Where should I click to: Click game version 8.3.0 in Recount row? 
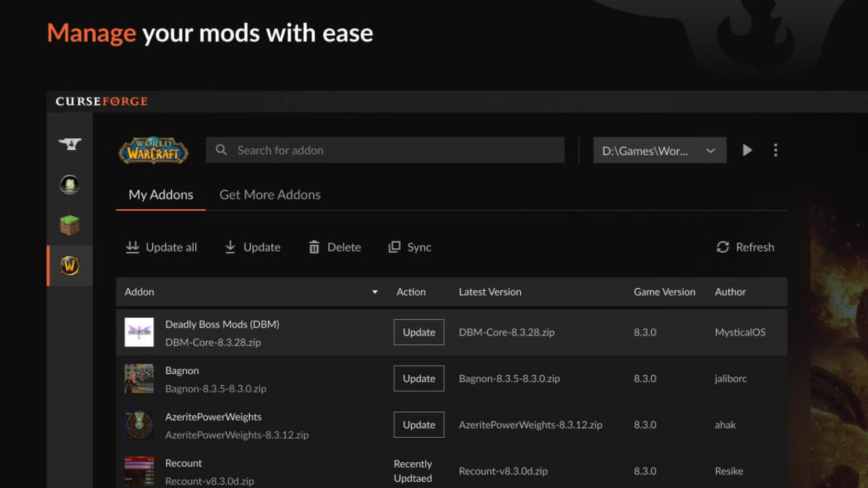coord(645,471)
